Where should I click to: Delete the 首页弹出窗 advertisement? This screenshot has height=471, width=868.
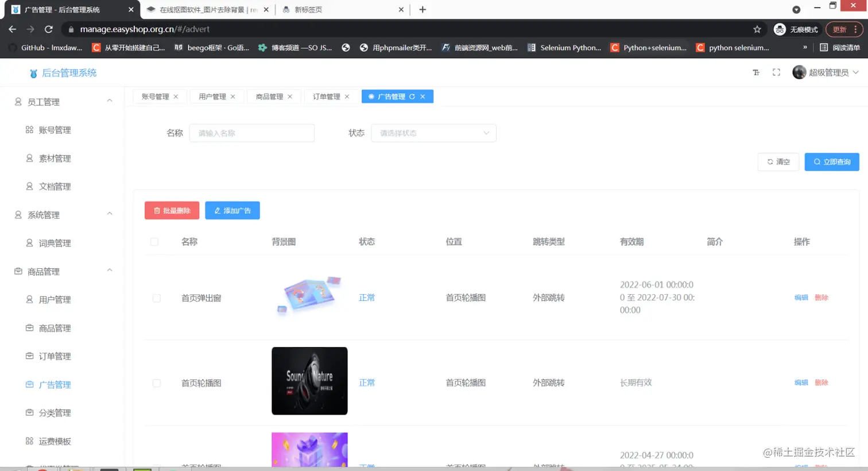click(821, 298)
